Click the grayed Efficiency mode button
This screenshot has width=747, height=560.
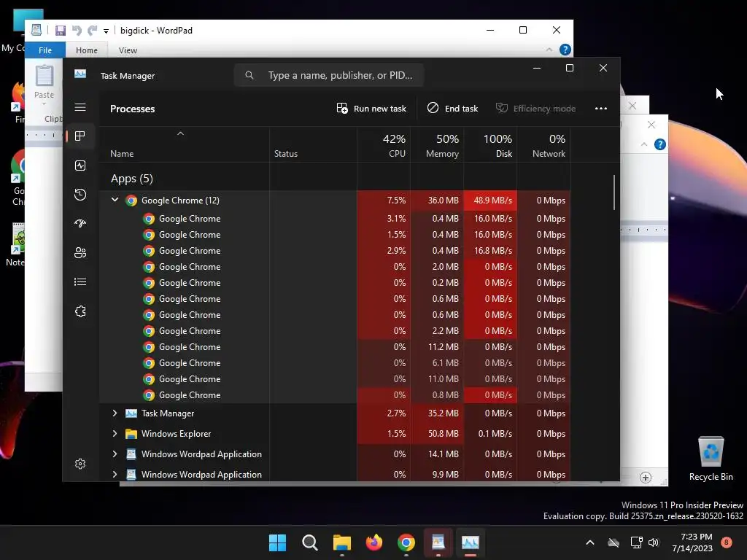click(536, 109)
